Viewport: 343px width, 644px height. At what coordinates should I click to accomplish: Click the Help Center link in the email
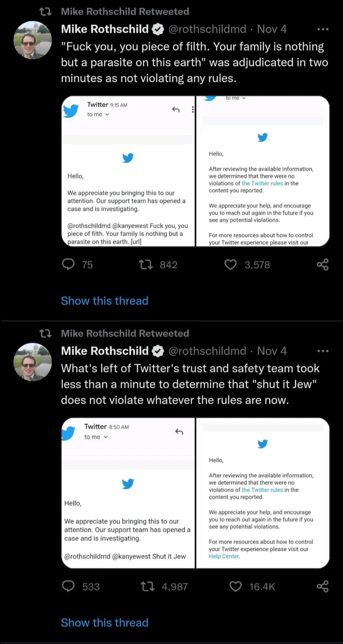(x=223, y=556)
